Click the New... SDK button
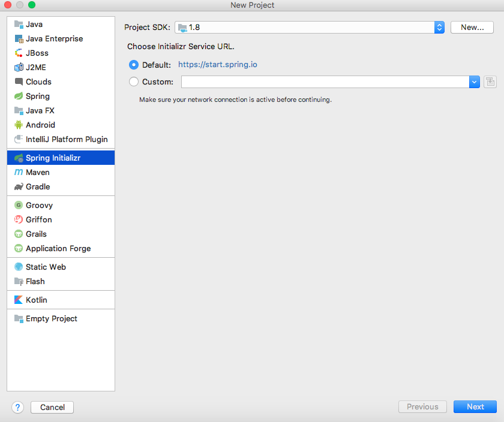Screen dimensions: 504x422 [x=472, y=28]
